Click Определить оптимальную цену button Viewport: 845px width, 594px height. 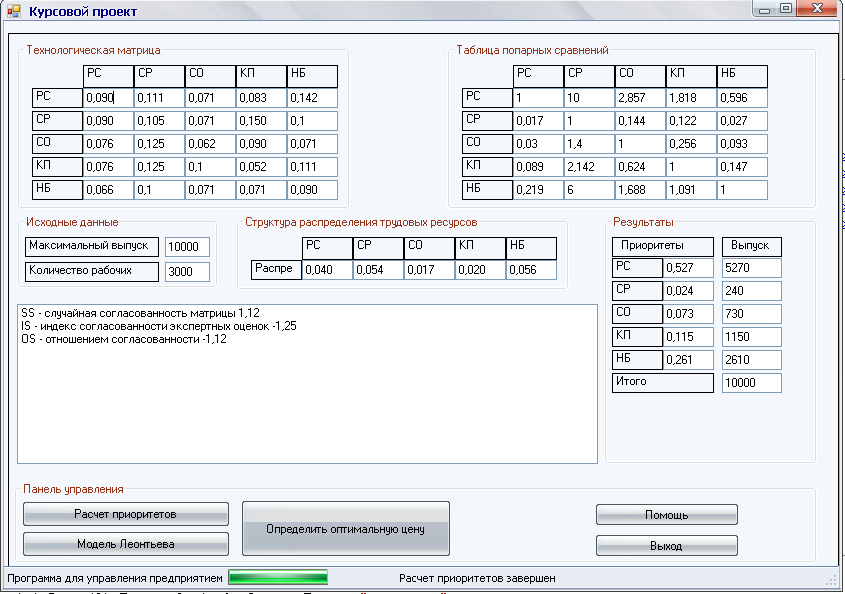pyautogui.click(x=346, y=529)
